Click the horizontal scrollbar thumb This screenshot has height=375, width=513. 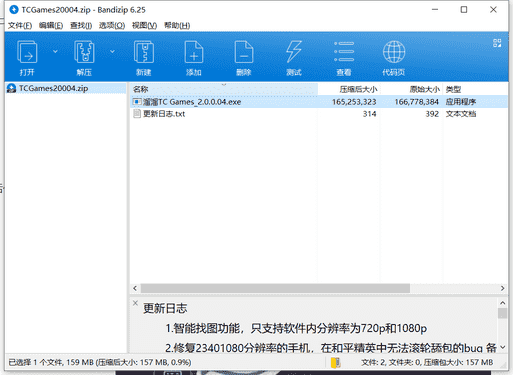pyautogui.click(x=275, y=288)
